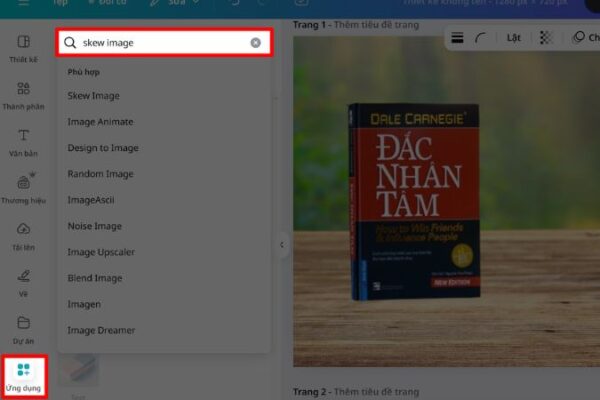The image size is (600, 400).
Task: Click the line weight icon in toolbar
Action: [x=457, y=38]
